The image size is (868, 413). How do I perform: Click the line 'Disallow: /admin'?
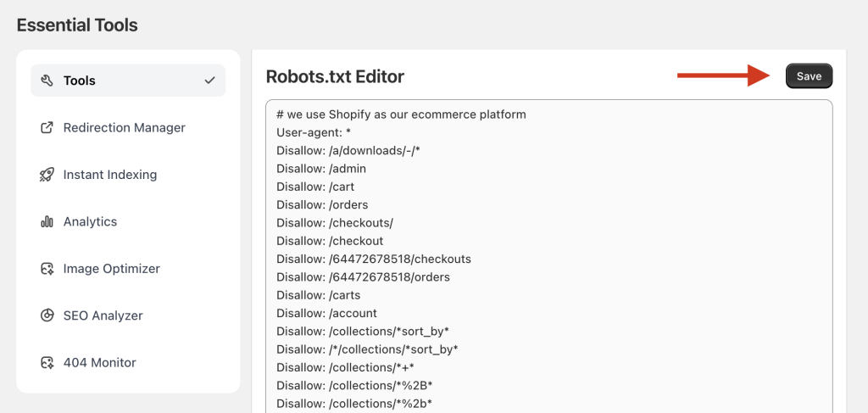tap(321, 169)
